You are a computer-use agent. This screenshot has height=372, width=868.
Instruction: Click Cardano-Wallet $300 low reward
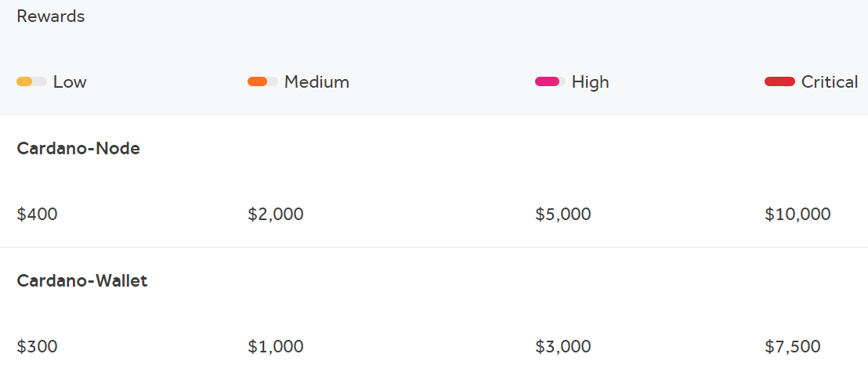coord(37,347)
